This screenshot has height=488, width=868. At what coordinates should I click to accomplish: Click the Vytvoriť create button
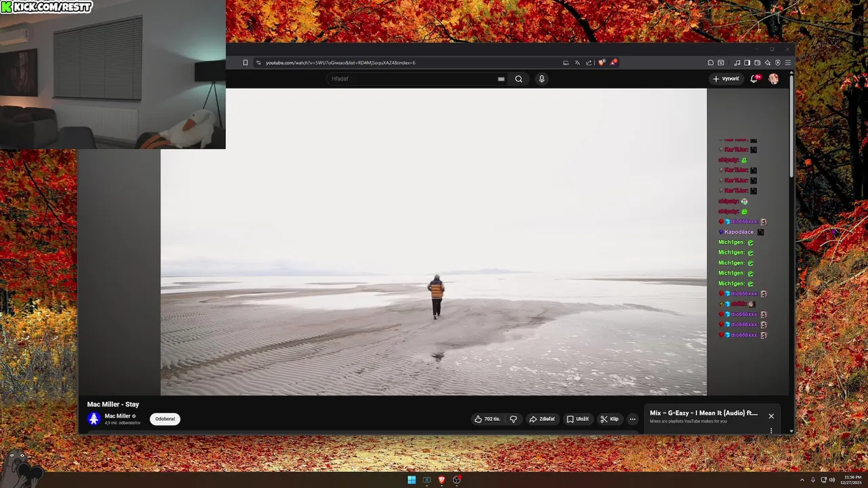[726, 79]
